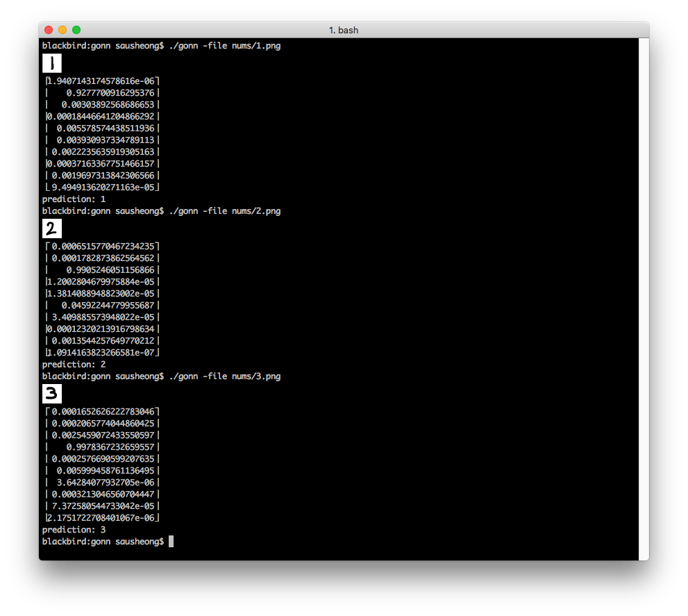Click value 3.64284077932705e-06

click(x=106, y=483)
